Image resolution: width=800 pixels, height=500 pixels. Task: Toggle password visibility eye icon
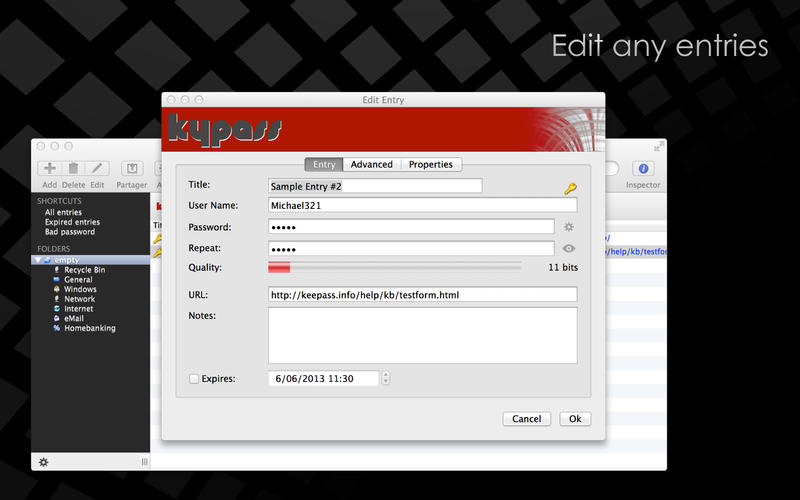pos(569,248)
